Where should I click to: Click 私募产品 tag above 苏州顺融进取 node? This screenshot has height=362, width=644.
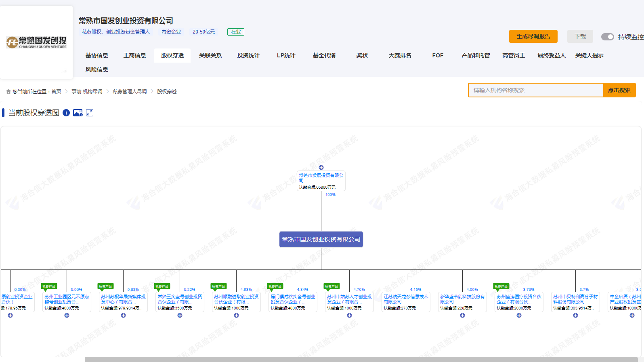219,286
